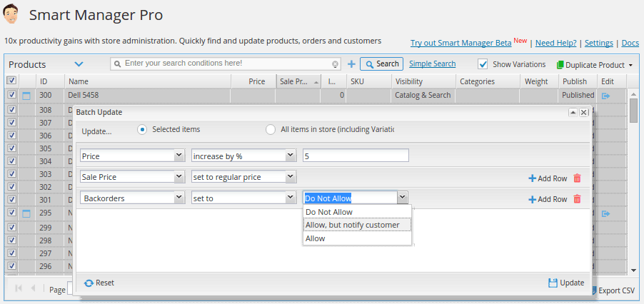
Task: Click the plus icon next to search box
Action: pyautogui.click(x=351, y=64)
